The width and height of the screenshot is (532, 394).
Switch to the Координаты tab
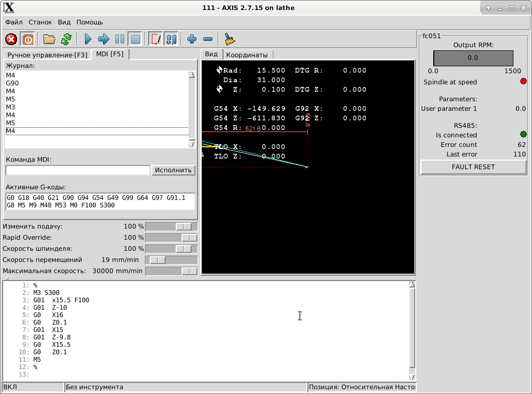[x=247, y=55]
